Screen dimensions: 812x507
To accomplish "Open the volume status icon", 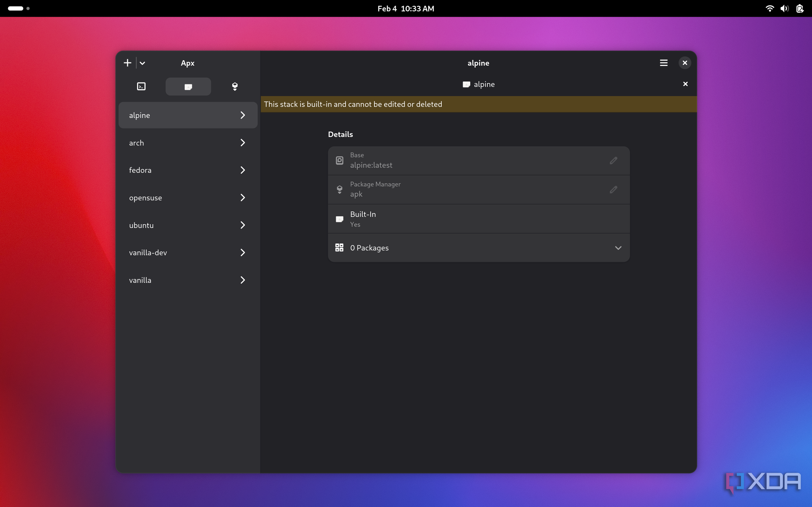I will click(x=784, y=8).
